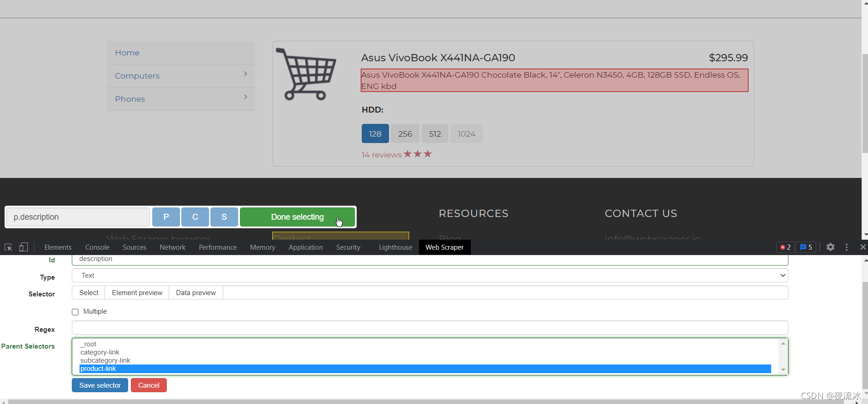Click the Save selector button

(x=100, y=385)
